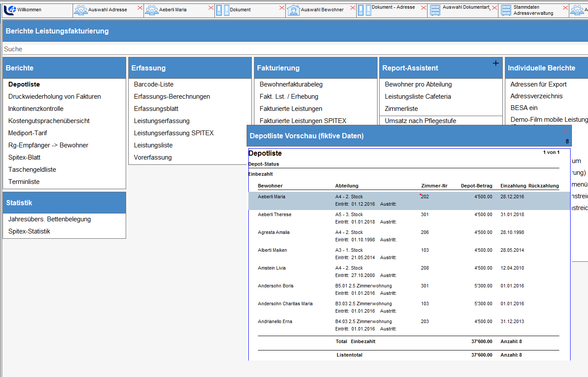This screenshot has height=377, width=588.
Task: Click the cabinet icon on Auswahl Dokumentart tab
Action: pos(435,10)
